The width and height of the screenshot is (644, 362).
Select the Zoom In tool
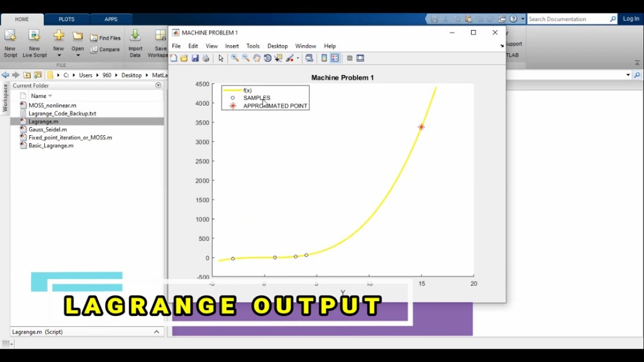click(x=235, y=58)
